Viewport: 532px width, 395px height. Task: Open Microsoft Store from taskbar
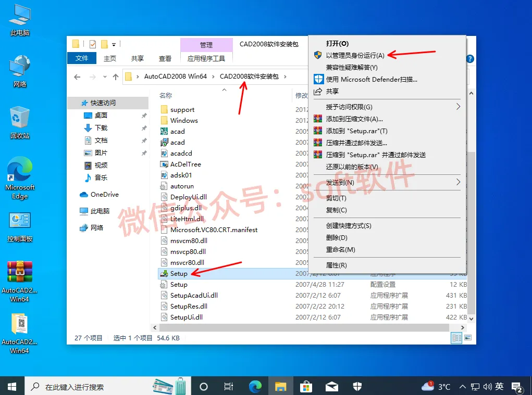pos(306,386)
